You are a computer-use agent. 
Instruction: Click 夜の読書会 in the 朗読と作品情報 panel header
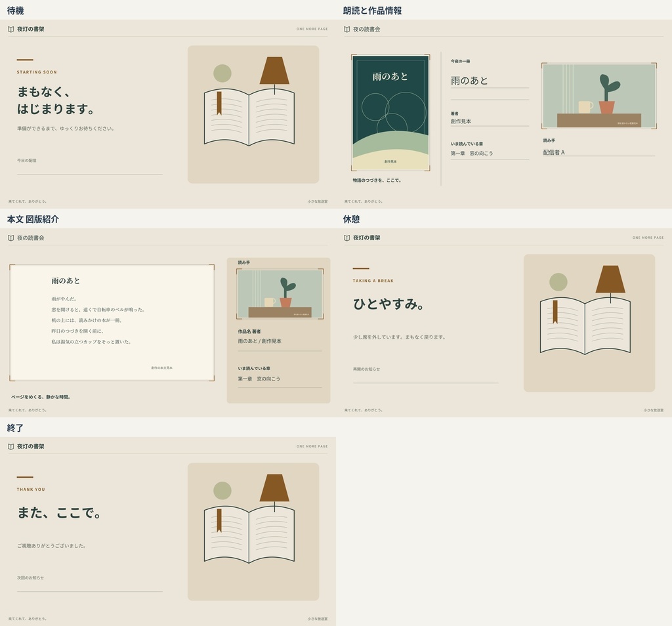[366, 29]
